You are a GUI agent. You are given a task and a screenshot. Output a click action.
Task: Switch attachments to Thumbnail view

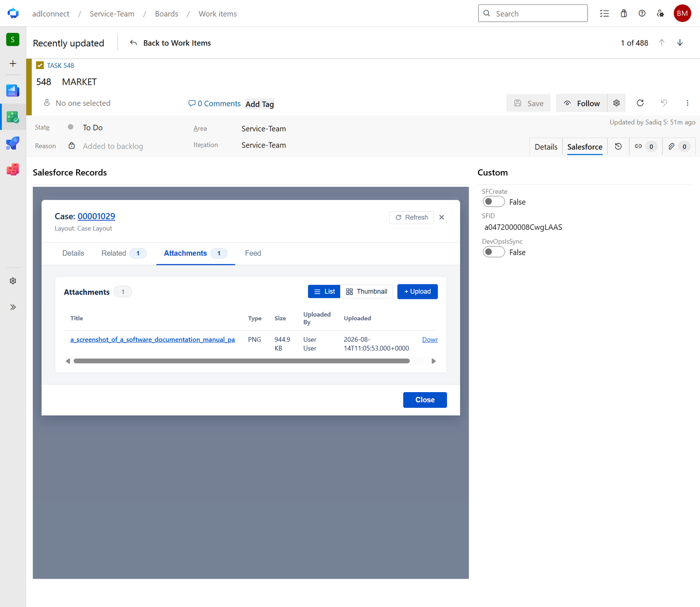tap(367, 291)
